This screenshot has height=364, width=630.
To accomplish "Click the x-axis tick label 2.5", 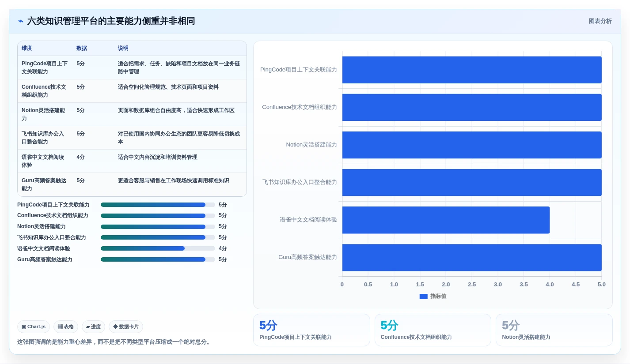I will (x=472, y=285).
